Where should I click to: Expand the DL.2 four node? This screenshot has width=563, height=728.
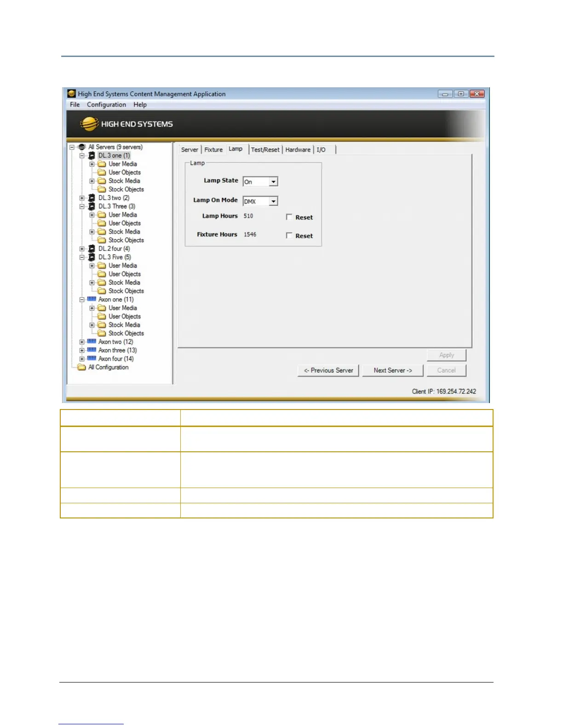(x=82, y=249)
